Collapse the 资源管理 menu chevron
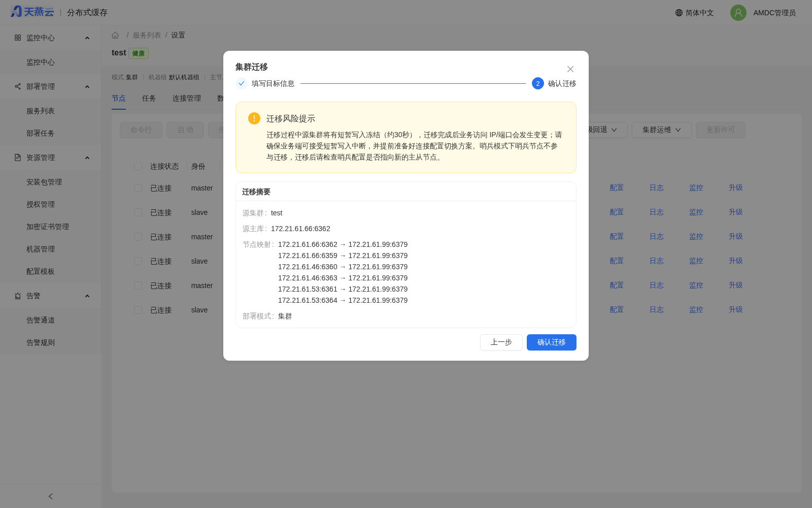 (87, 157)
